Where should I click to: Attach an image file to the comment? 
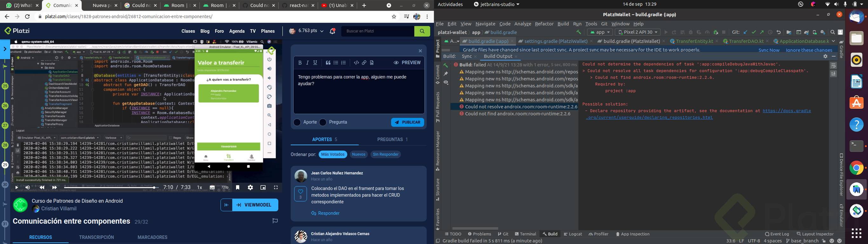click(x=372, y=63)
